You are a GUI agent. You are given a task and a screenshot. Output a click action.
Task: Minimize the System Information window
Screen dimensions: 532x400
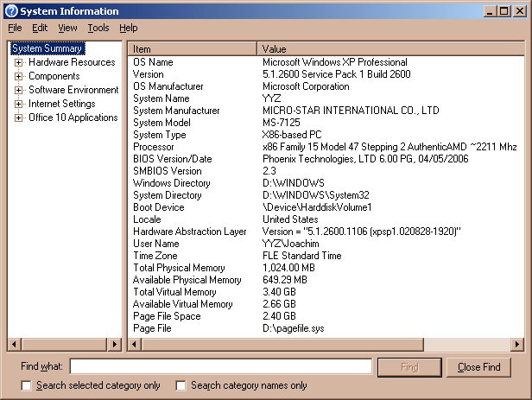pyautogui.click(x=490, y=11)
